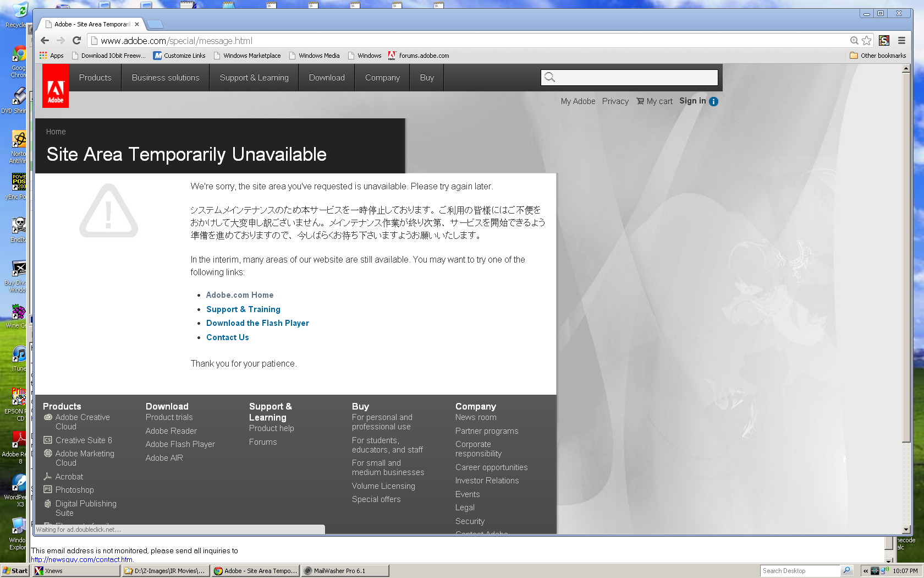924x578 pixels.
Task: Open the Adobe Reader footer link
Action: coord(171,431)
